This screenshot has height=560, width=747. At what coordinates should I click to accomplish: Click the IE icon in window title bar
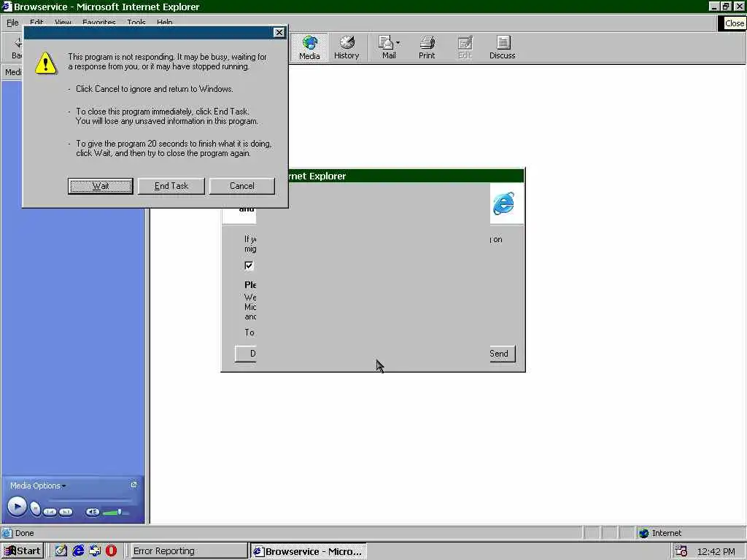click(6, 6)
